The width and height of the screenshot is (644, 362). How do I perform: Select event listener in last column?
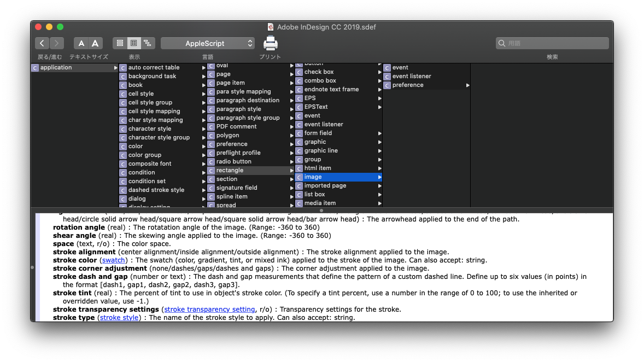click(412, 76)
